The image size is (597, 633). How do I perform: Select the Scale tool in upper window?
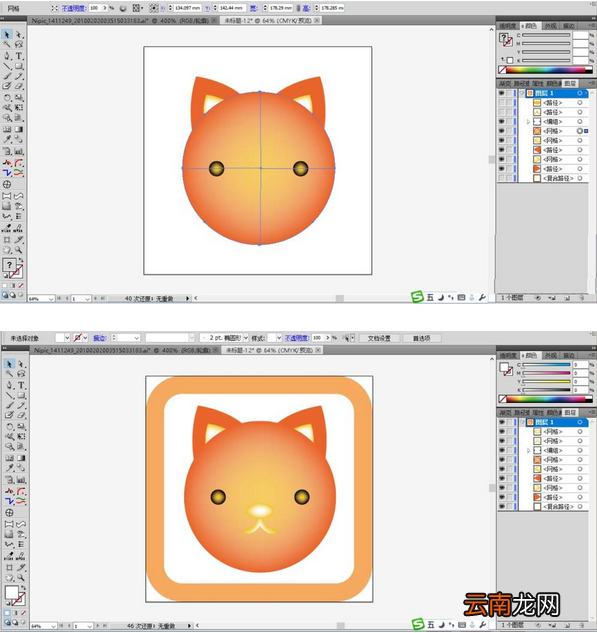pos(19,97)
